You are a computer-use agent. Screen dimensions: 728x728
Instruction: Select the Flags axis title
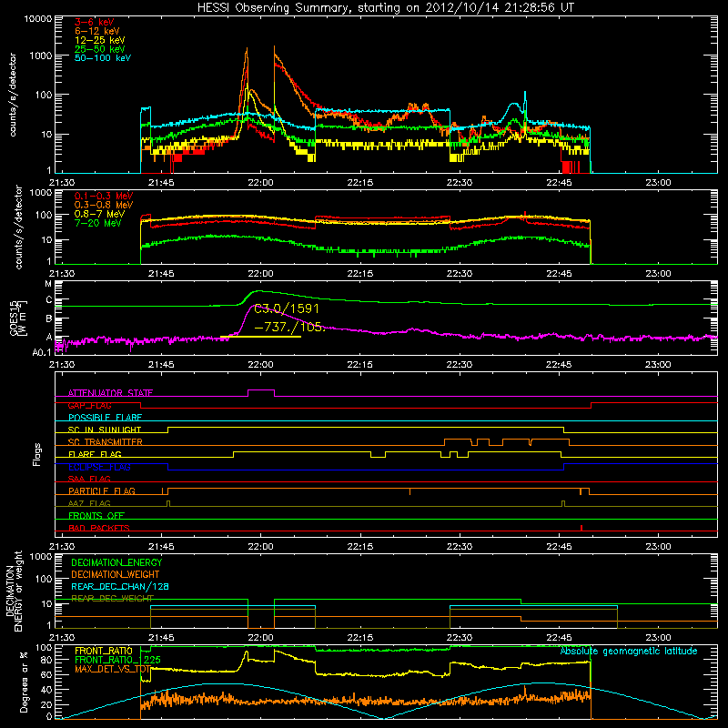pos(37,454)
